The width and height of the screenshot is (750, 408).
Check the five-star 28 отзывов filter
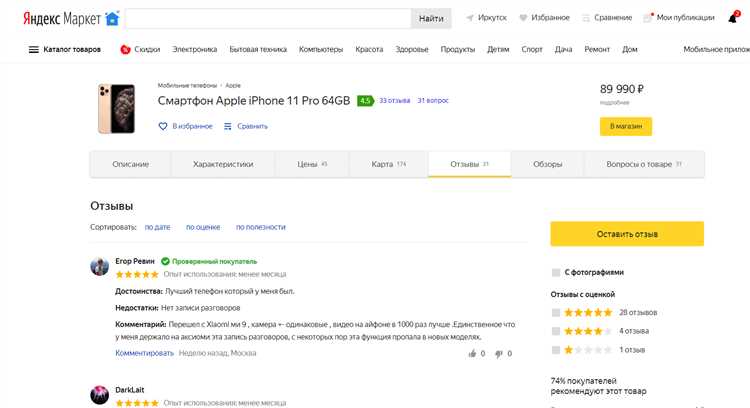(x=556, y=312)
